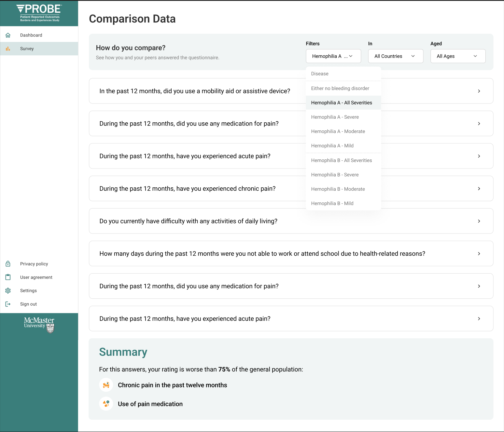Click the pain medication pills icon

[106, 404]
